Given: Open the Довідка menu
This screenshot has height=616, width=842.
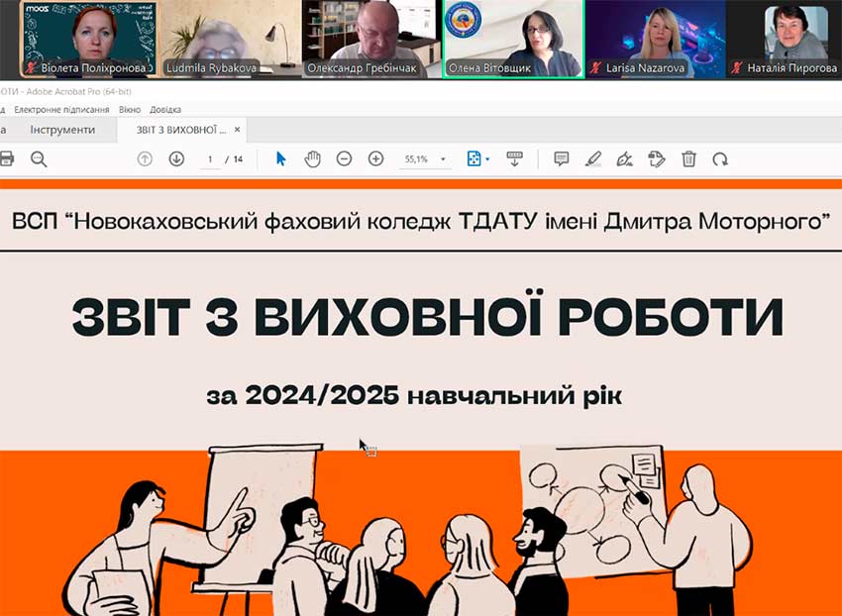Looking at the screenshot, I should click(x=167, y=109).
